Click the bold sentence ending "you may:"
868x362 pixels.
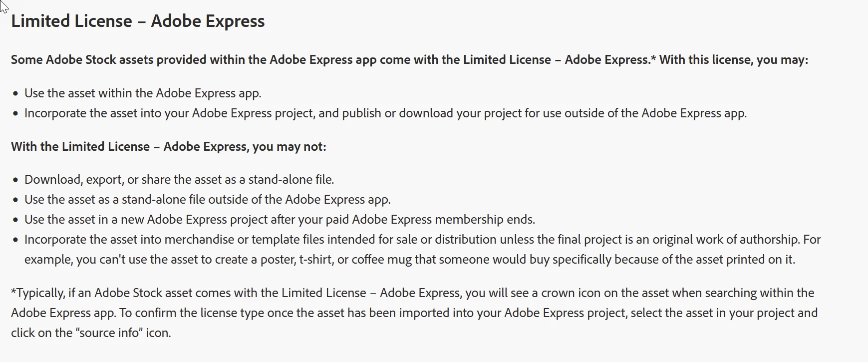[409, 60]
